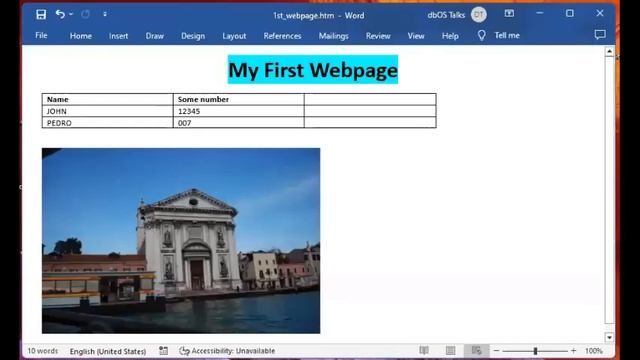Minimize the Word window
This screenshot has height=360, width=640.
point(540,13)
